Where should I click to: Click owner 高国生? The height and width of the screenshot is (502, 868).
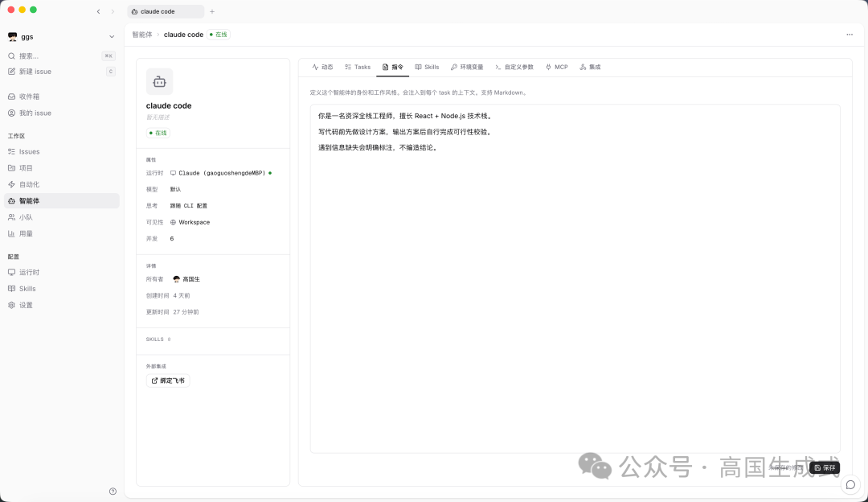[186, 279]
